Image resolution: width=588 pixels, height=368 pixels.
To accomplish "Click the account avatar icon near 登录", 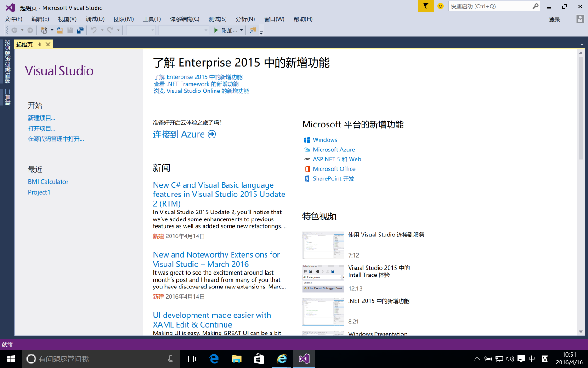I will click(580, 19).
